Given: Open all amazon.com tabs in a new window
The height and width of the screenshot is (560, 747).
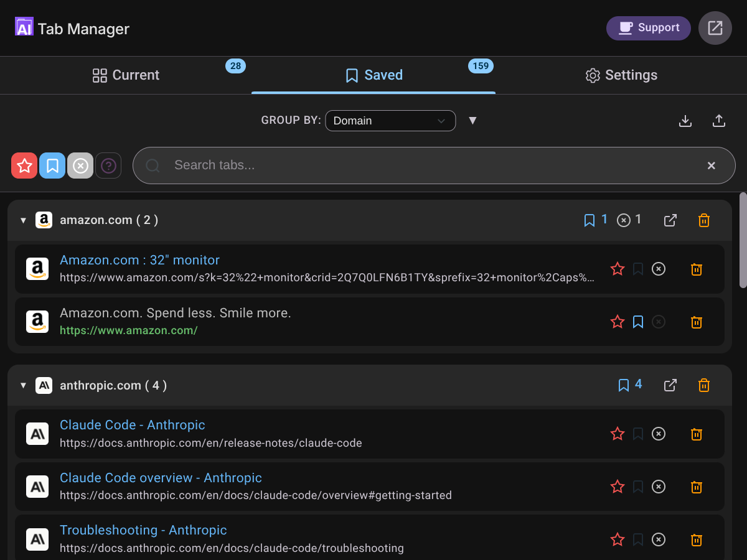Looking at the screenshot, I should 670,220.
